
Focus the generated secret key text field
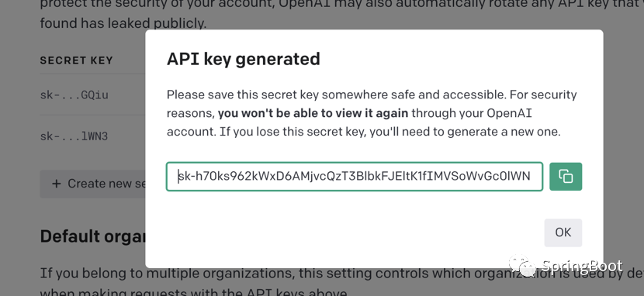[355, 177]
